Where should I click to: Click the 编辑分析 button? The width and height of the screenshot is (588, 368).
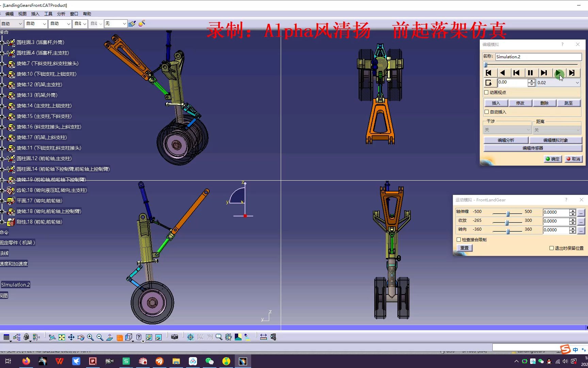[506, 140]
